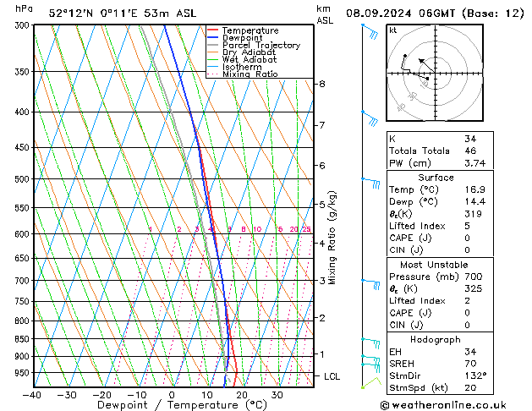This screenshot has height=411, width=532.
Task: Click the '300' hPa pressure axis label
Action: (x=24, y=25)
